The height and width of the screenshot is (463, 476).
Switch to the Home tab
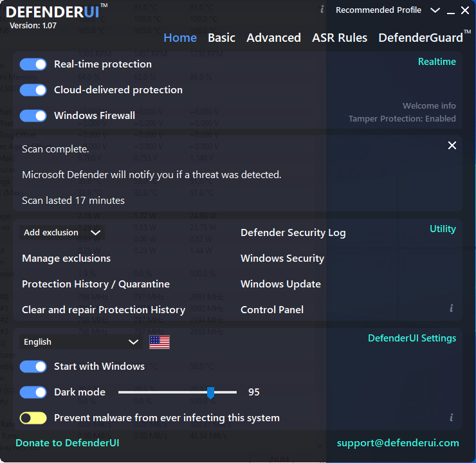pyautogui.click(x=180, y=38)
